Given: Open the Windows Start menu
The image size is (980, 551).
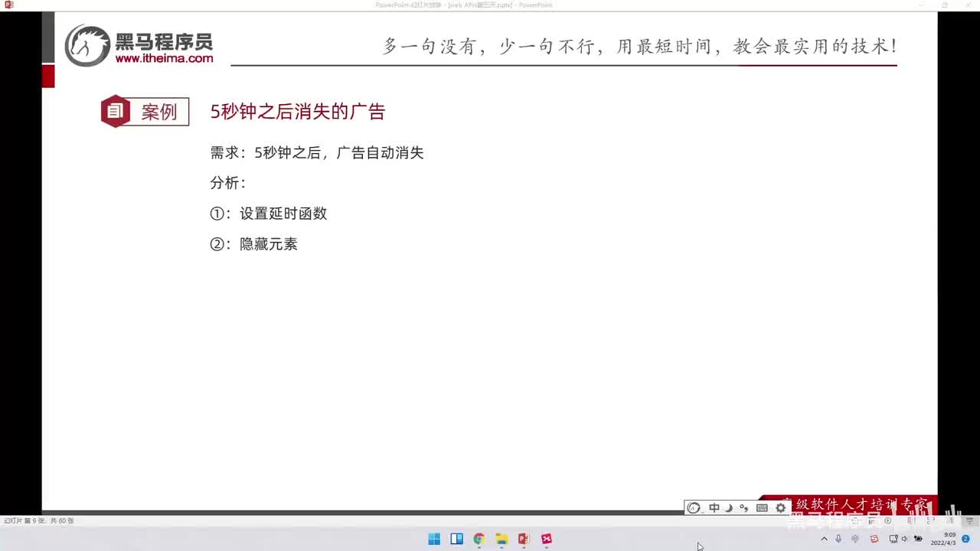Looking at the screenshot, I should tap(434, 539).
